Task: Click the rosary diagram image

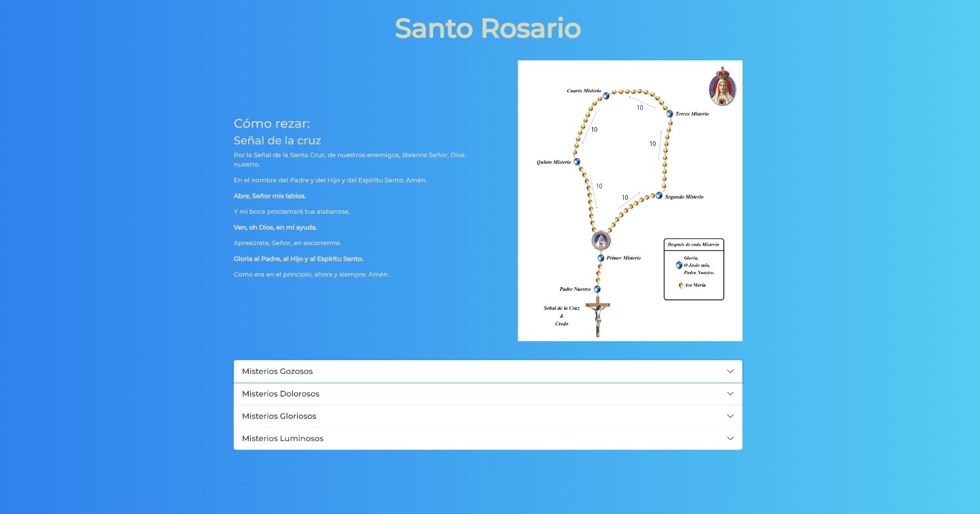Action: [630, 200]
